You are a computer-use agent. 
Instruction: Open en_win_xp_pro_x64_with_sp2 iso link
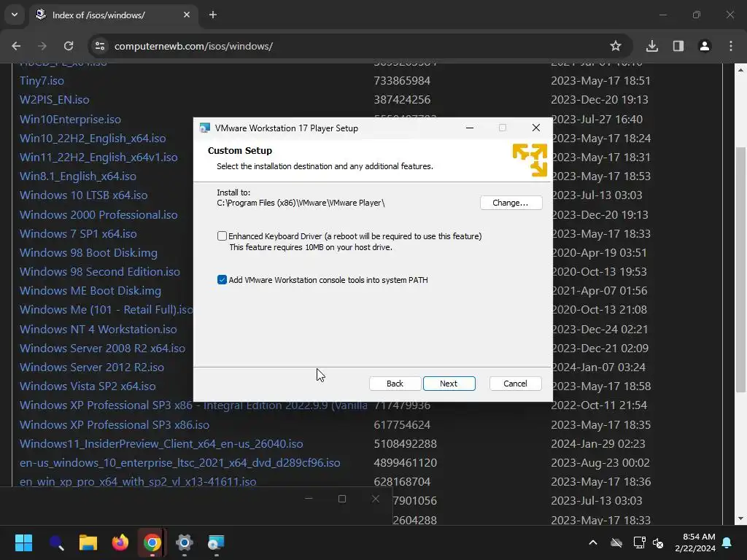pyautogui.click(x=138, y=481)
